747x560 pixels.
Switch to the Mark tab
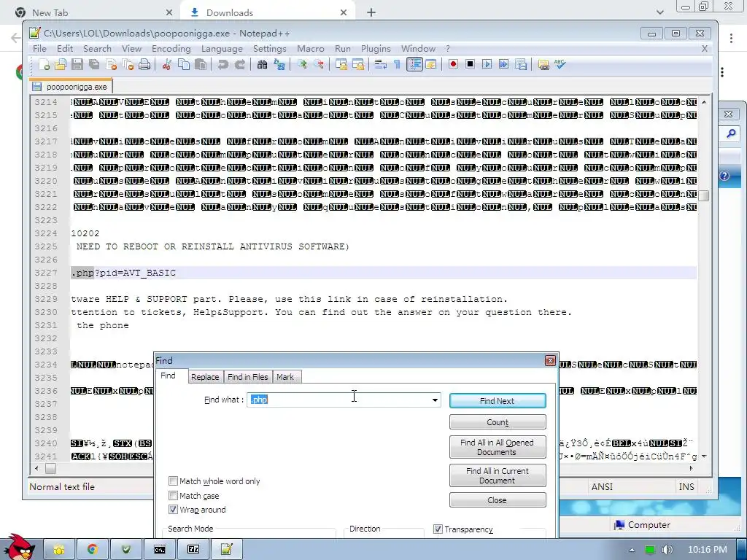click(x=285, y=377)
